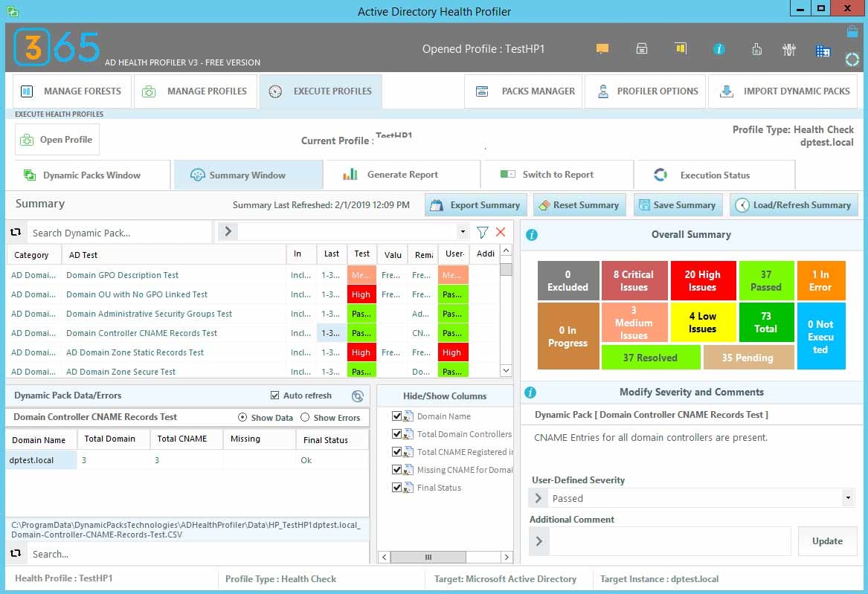Click the Update button

point(827,541)
